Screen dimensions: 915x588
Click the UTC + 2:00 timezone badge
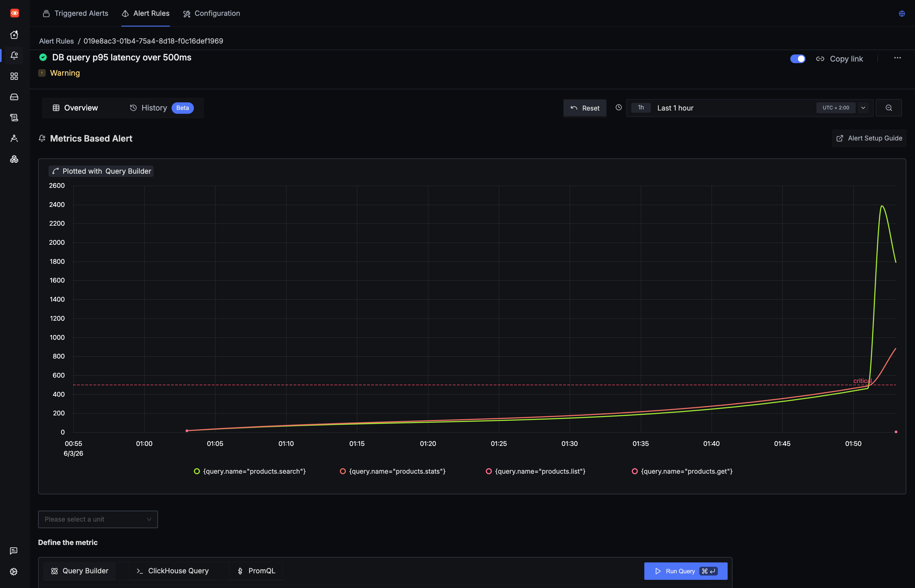(x=835, y=108)
